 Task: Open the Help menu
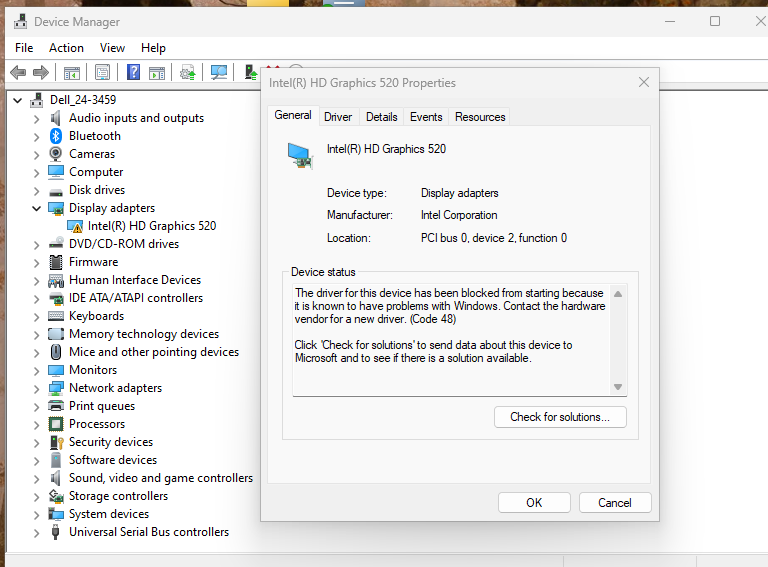coord(153,48)
